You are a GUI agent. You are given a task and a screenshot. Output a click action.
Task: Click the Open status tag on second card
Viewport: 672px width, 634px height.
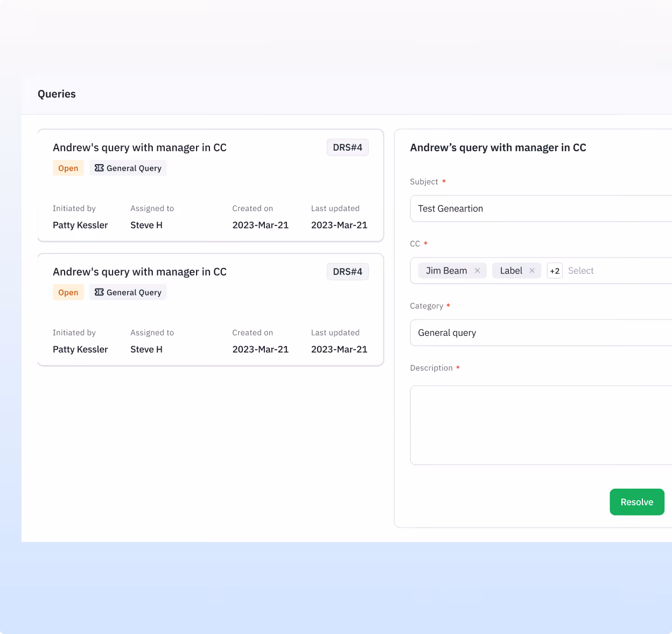pyautogui.click(x=68, y=292)
